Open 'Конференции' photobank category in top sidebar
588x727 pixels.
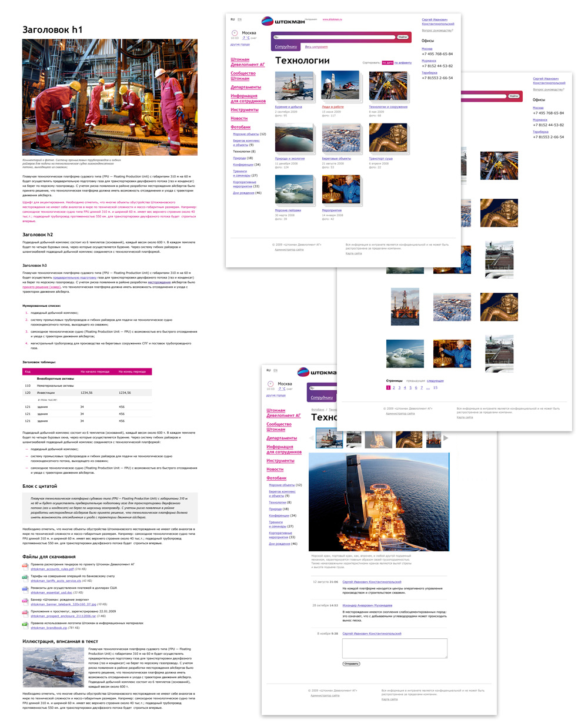pos(243,165)
